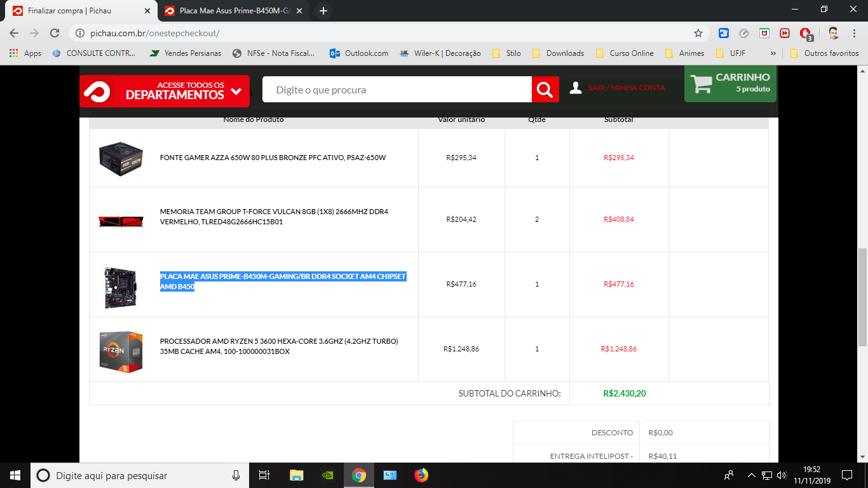Open the Animes bookmarks folder

[x=685, y=53]
